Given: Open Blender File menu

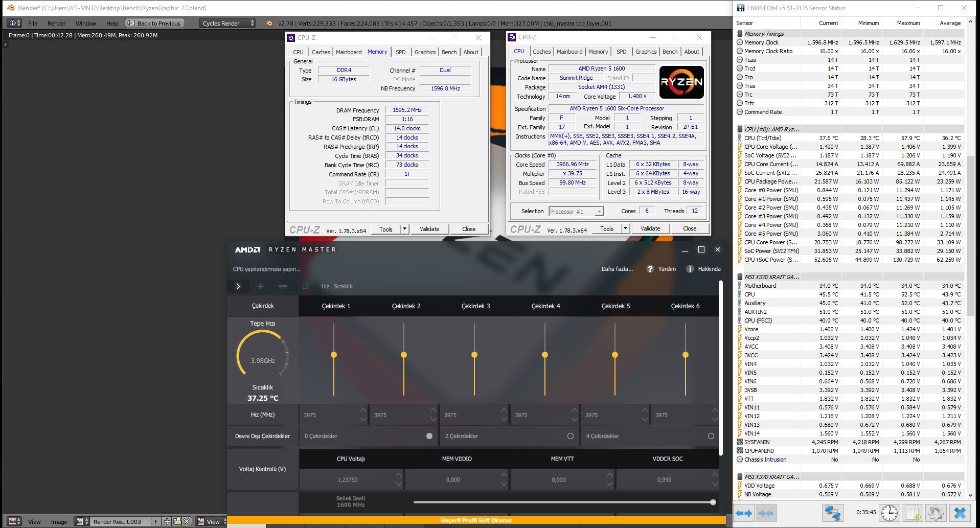Looking at the screenshot, I should point(33,24).
